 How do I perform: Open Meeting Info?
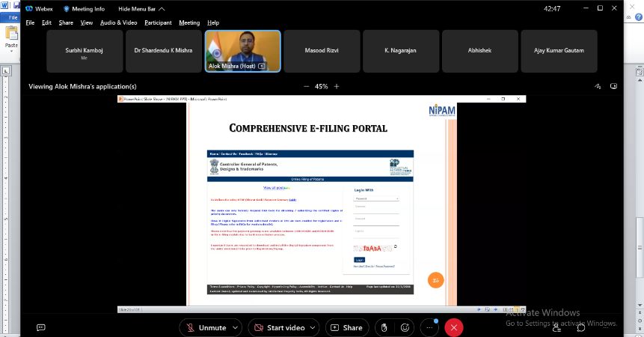click(x=84, y=9)
